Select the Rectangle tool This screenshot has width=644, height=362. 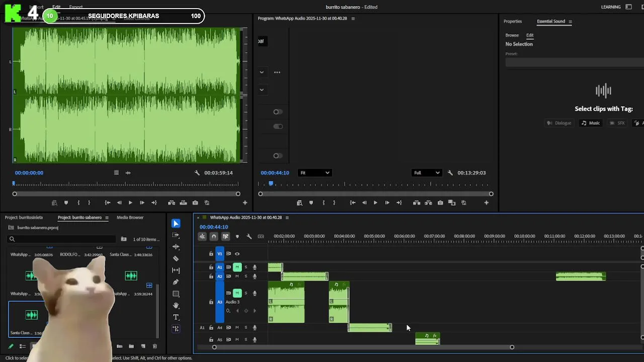tap(176, 294)
